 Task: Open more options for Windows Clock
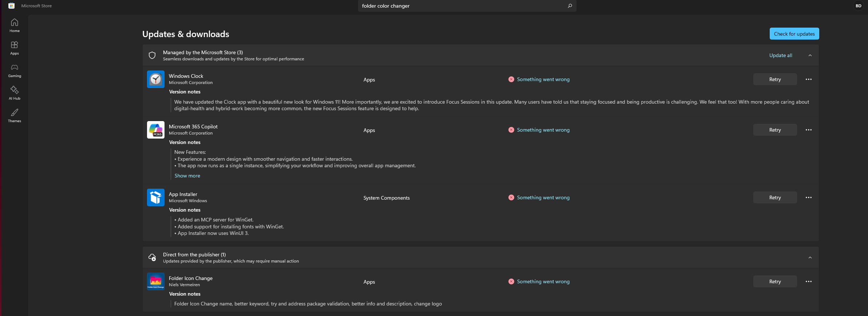tap(809, 79)
